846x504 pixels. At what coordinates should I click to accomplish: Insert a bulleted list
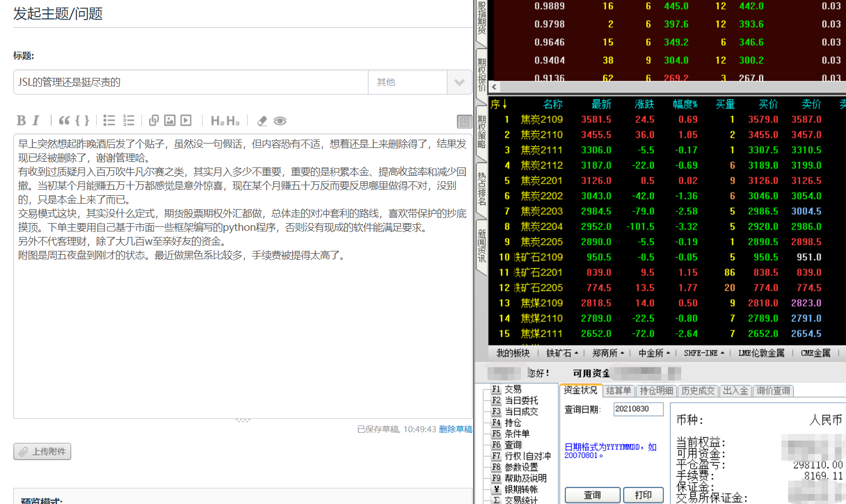click(109, 121)
